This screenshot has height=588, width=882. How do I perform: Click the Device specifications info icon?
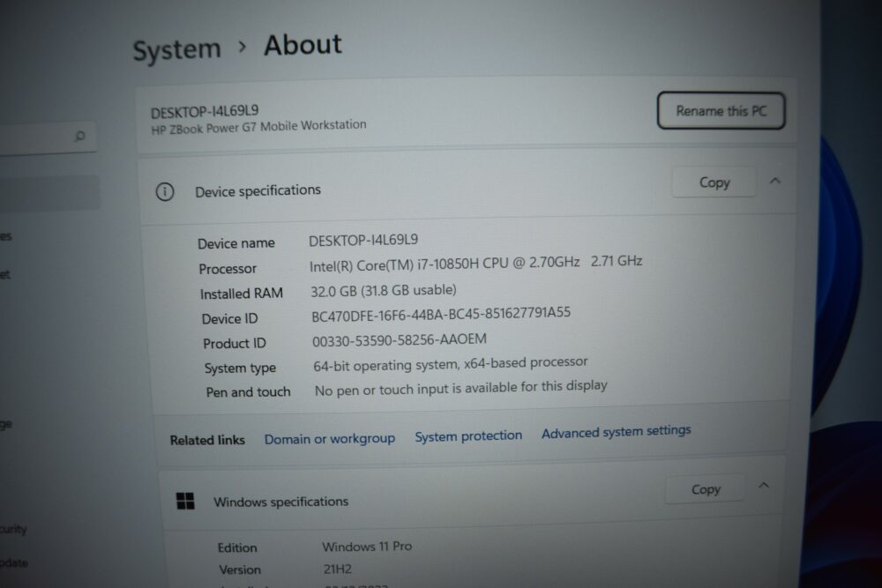pyautogui.click(x=165, y=191)
